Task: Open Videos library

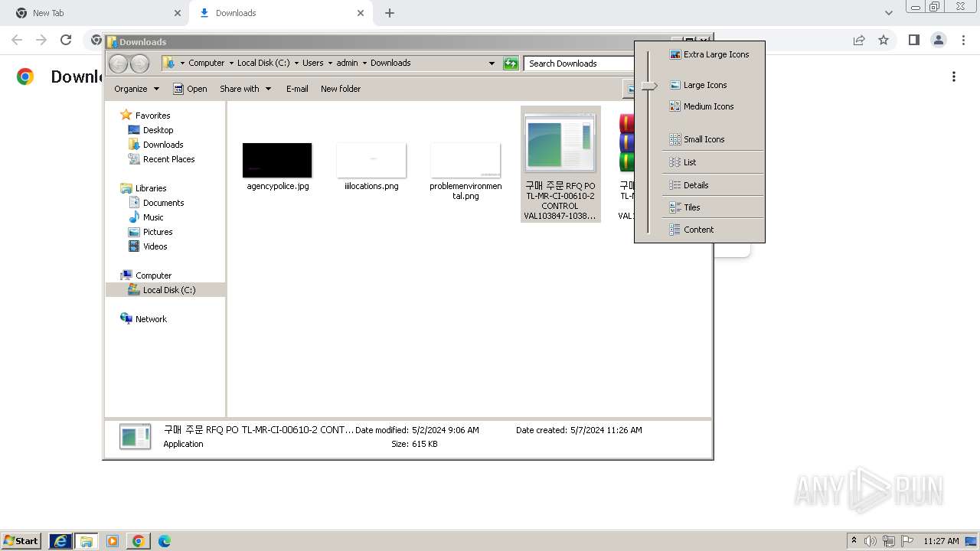Action: (148, 246)
